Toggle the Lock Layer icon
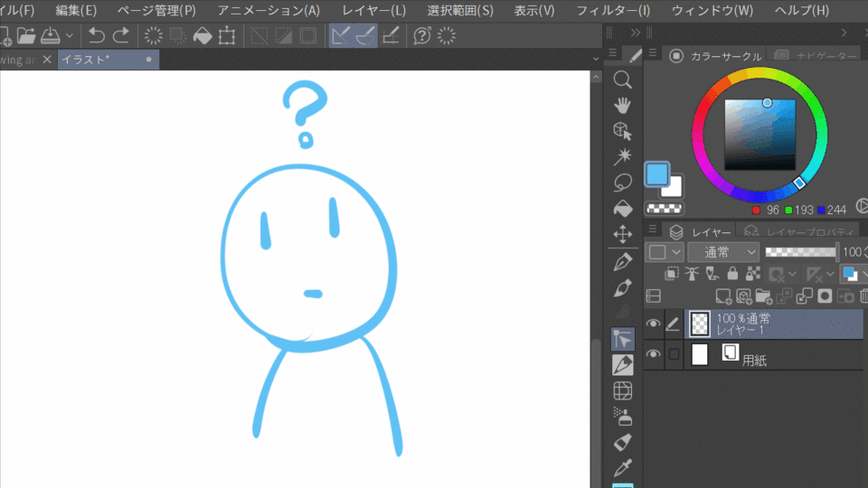Viewport: 868px width, 488px height. point(731,273)
